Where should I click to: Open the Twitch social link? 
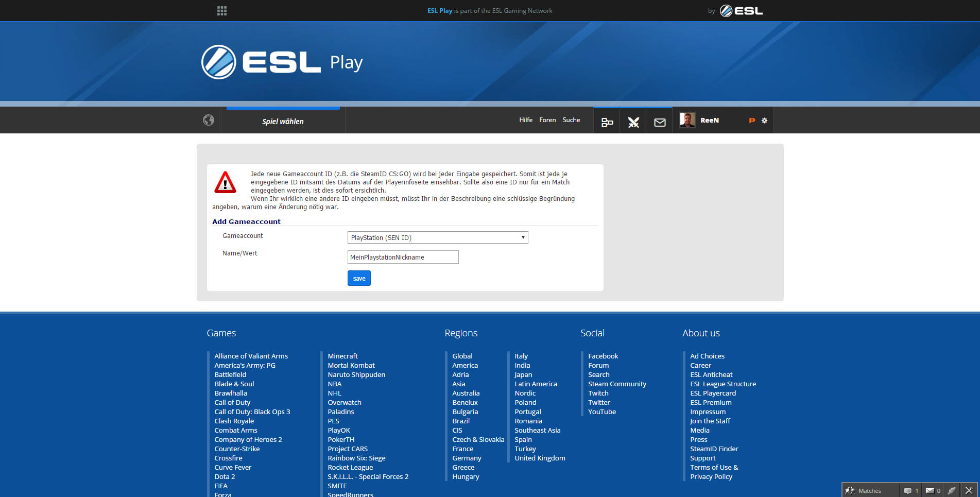[598, 393]
